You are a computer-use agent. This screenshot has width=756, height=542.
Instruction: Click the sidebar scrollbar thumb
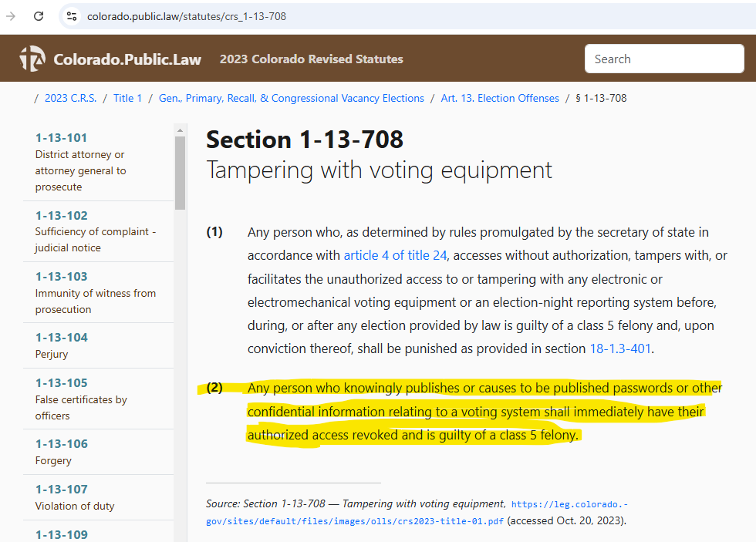point(180,173)
